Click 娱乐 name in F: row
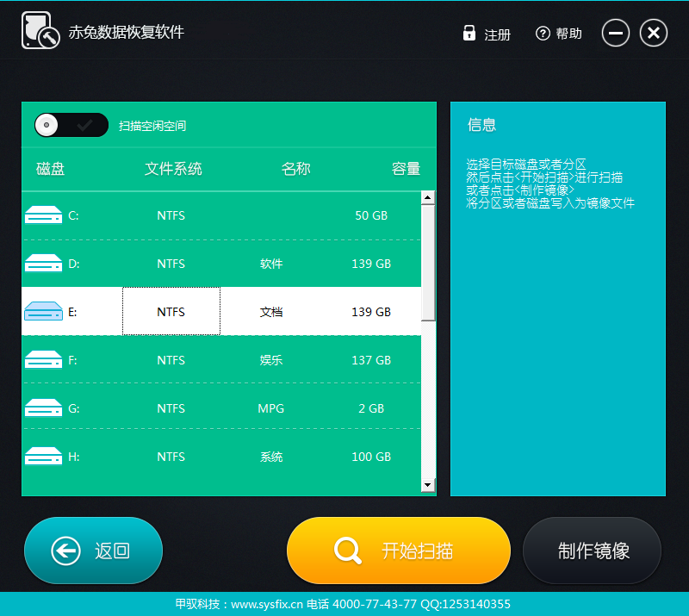This screenshot has height=616, width=689. [x=271, y=360]
